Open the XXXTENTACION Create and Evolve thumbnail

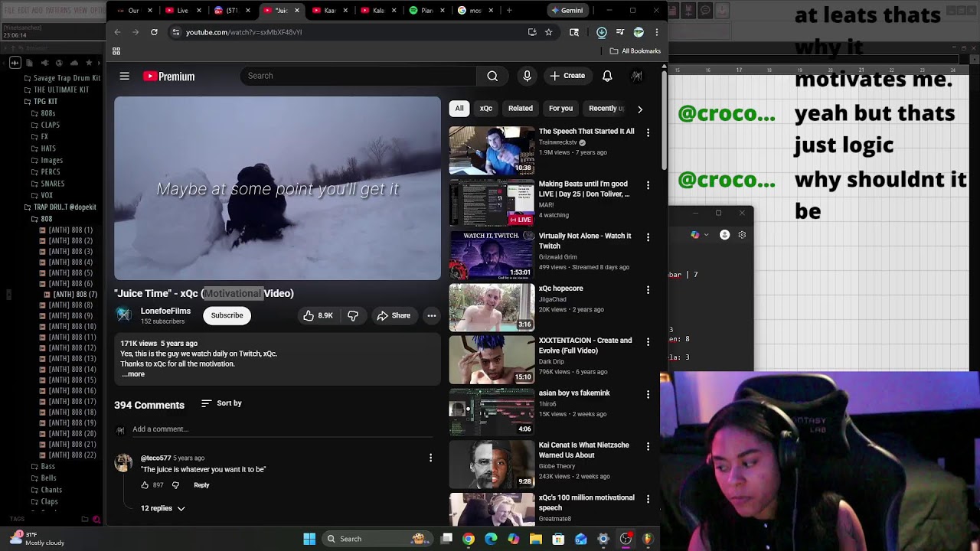[x=492, y=360]
